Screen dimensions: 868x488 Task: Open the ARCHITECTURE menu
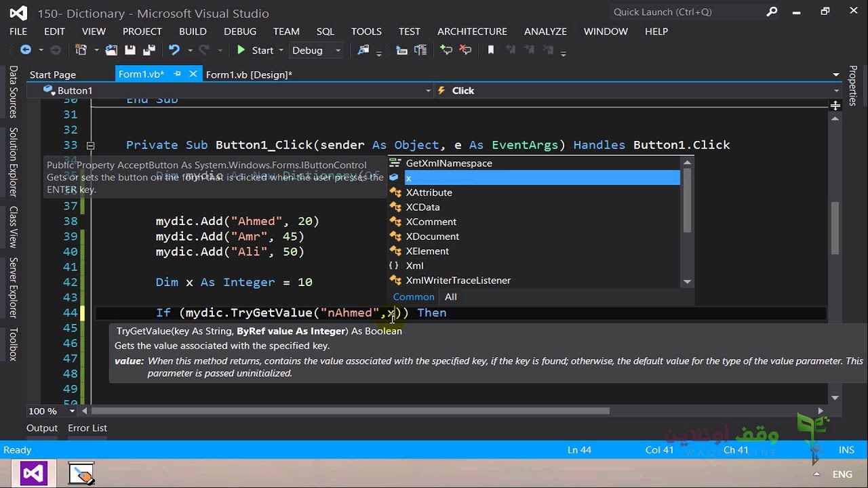[472, 31]
